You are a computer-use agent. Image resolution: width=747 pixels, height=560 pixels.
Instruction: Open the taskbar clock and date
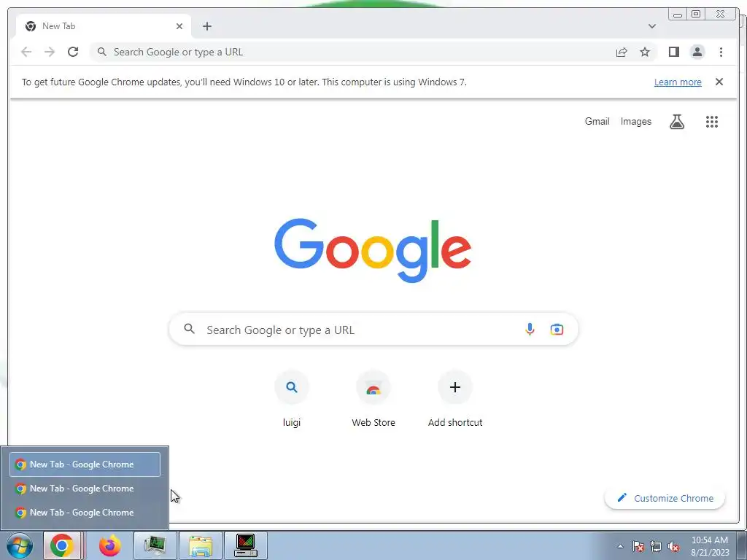(710, 546)
